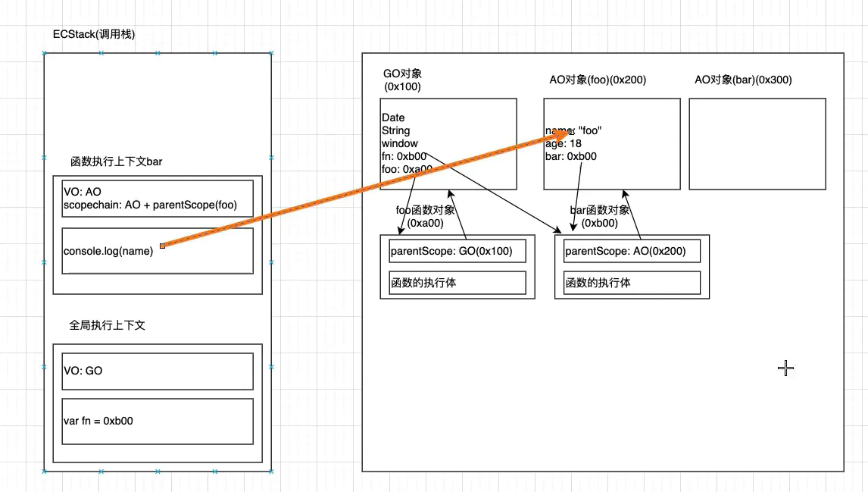Select the empty AO bar object box
Viewport: 868px width, 492px height.
757,144
